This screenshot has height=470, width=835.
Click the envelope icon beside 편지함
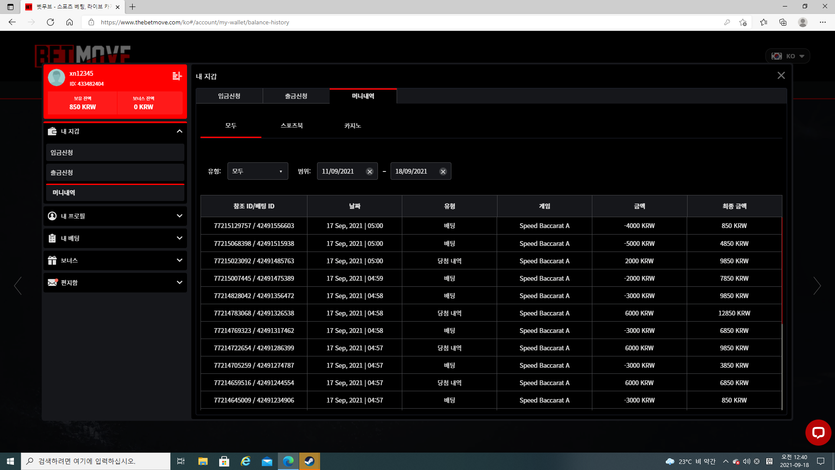point(52,283)
